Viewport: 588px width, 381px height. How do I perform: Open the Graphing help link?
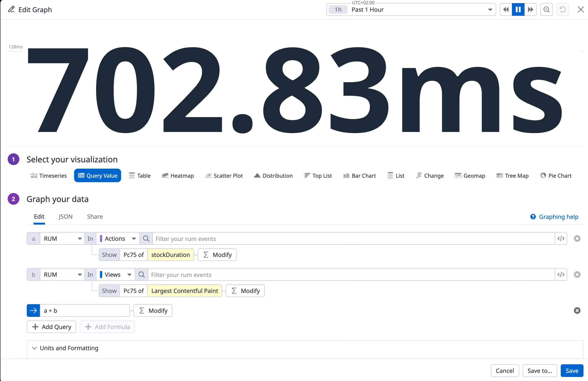(x=554, y=217)
